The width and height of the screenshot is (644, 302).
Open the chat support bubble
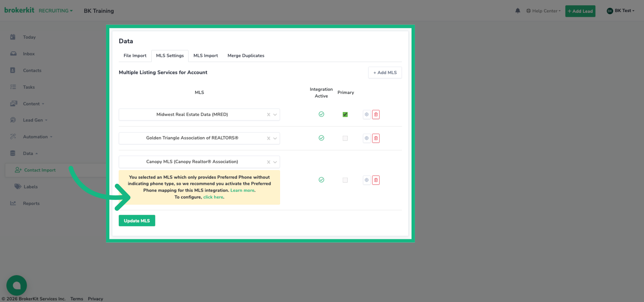(x=16, y=286)
